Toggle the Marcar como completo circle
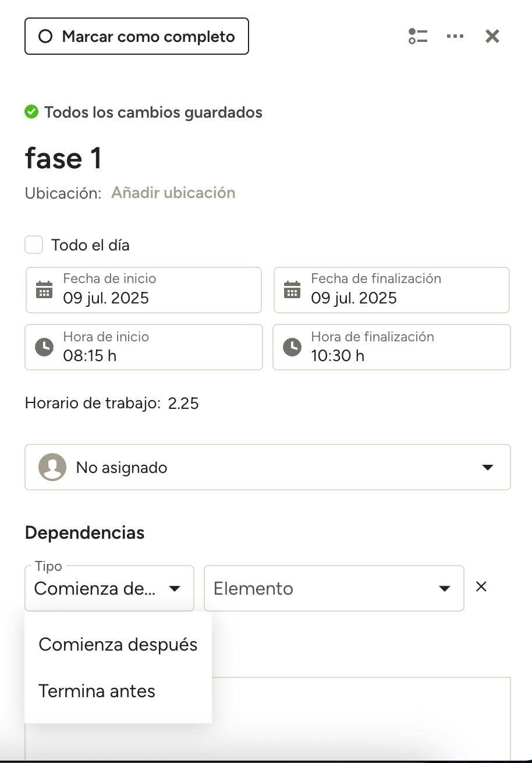Viewport: 532px width, 763px height. click(x=45, y=37)
